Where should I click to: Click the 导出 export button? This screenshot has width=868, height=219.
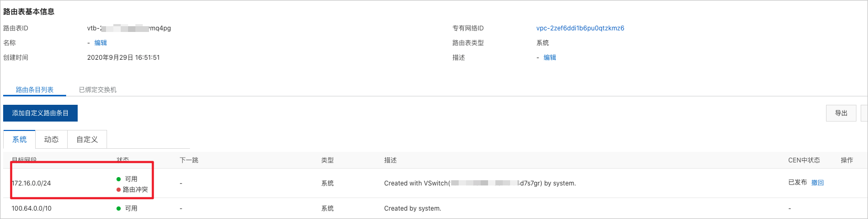pos(841,113)
